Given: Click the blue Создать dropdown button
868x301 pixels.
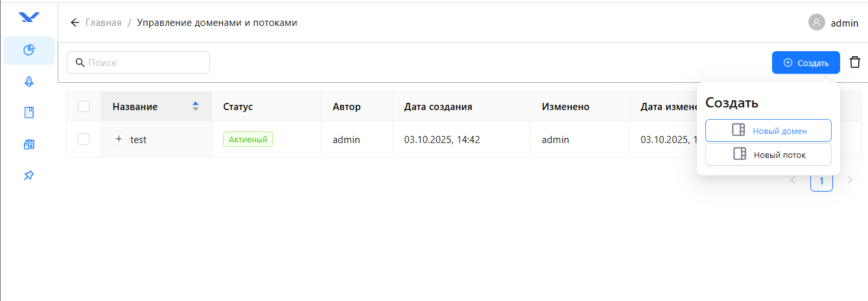Looking at the screenshot, I should point(806,63).
